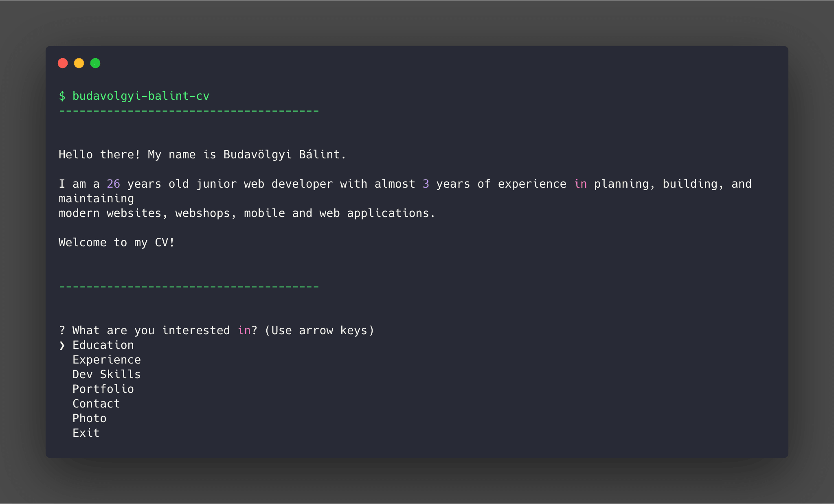Select Photo menu option
Screen dimensions: 834x504
(89, 418)
